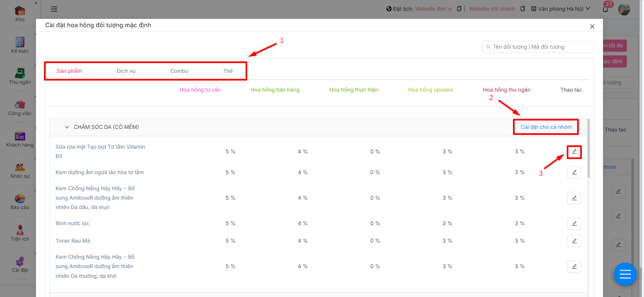Click the blue floating menu button
This screenshot has height=297, width=644.
(x=625, y=275)
